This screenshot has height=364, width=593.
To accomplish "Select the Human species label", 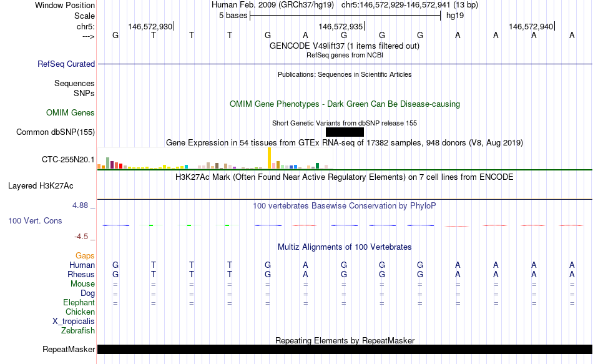I will pos(82,265).
